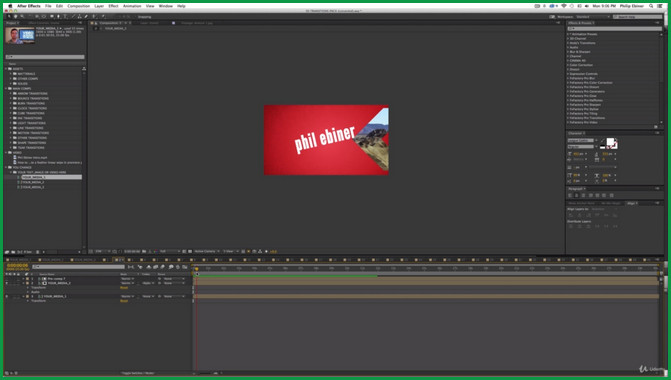Open the Composition menu
The width and height of the screenshot is (671, 380).
point(79,6)
